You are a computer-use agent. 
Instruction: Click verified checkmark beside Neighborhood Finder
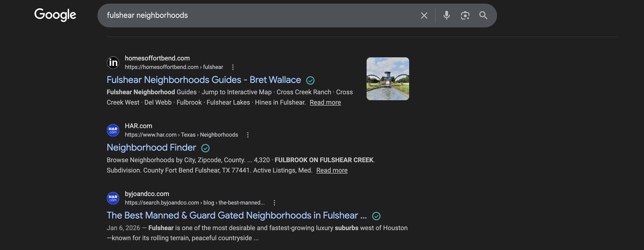(x=205, y=148)
